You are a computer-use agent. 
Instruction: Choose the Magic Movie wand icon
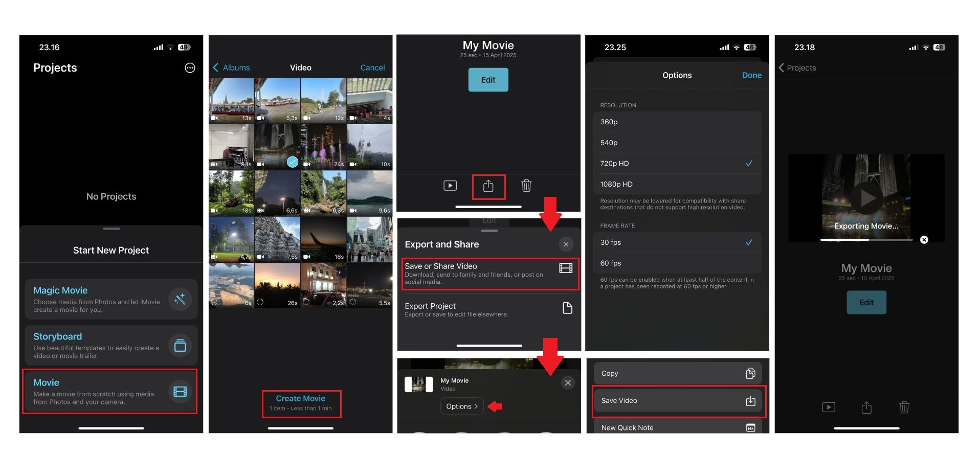click(x=180, y=299)
